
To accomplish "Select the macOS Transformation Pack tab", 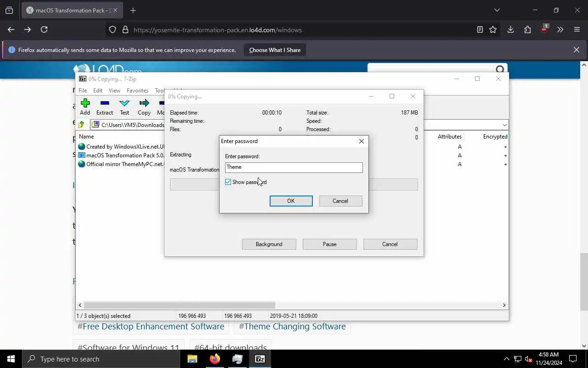I will pos(71,10).
